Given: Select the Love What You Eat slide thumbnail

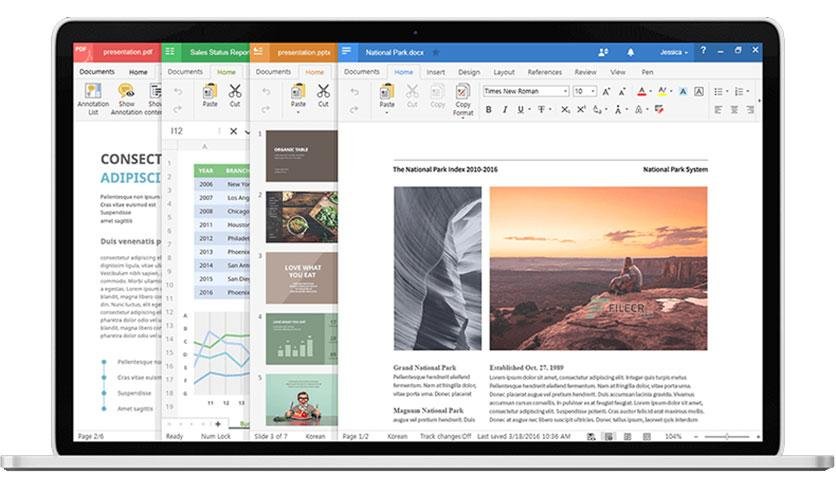Looking at the screenshot, I should [302, 278].
